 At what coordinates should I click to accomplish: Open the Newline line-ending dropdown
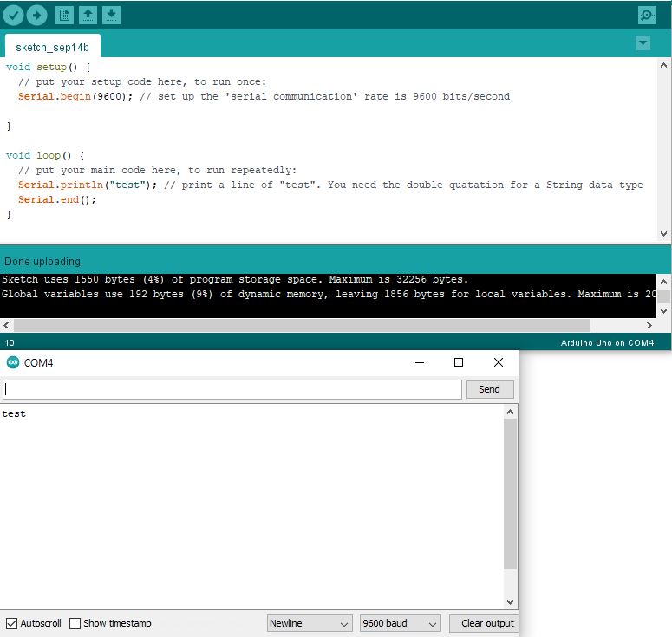pyautogui.click(x=310, y=623)
